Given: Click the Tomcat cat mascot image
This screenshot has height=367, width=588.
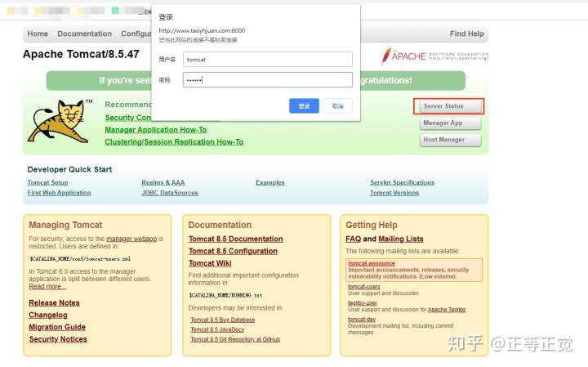Looking at the screenshot, I should 60,121.
